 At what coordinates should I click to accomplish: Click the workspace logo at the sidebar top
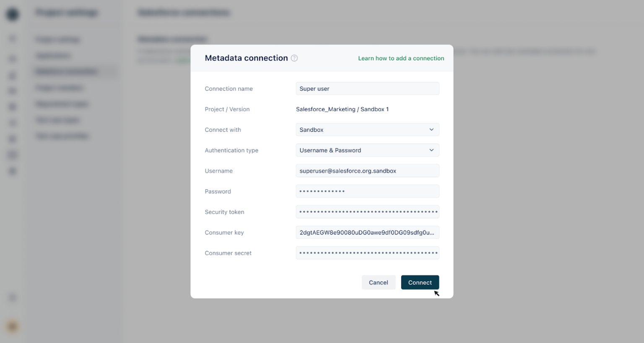[x=12, y=14]
